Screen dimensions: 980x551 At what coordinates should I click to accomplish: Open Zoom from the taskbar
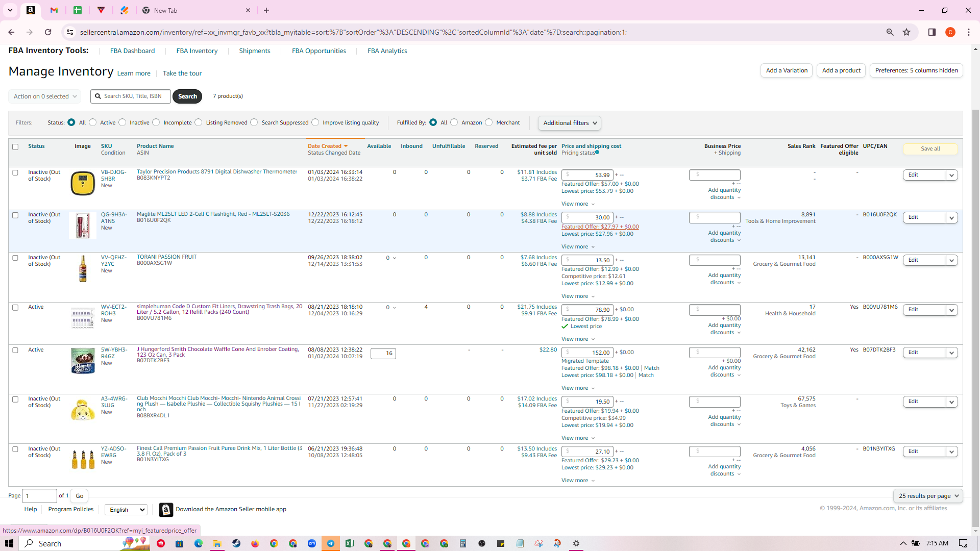[x=312, y=543]
